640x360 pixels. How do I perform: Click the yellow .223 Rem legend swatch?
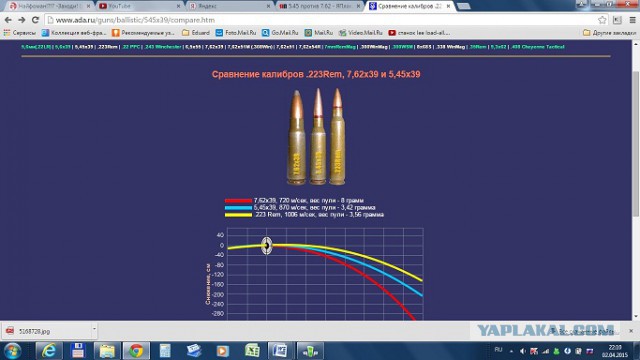tap(238, 214)
